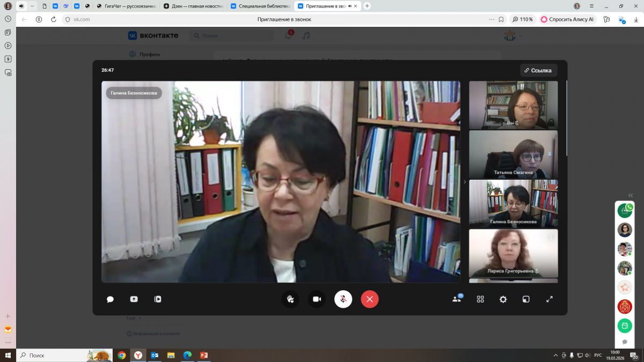The width and height of the screenshot is (644, 362).
Task: Open the call chat panel
Action: click(110, 299)
